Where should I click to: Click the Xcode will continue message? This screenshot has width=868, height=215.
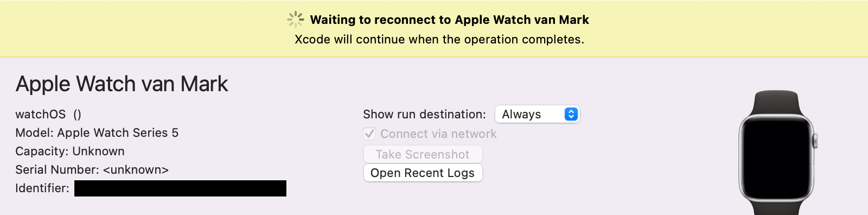point(439,39)
